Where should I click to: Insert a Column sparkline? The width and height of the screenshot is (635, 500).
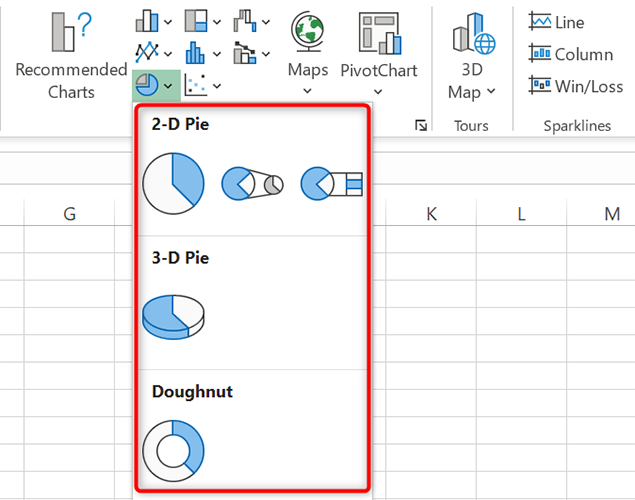pyautogui.click(x=570, y=54)
